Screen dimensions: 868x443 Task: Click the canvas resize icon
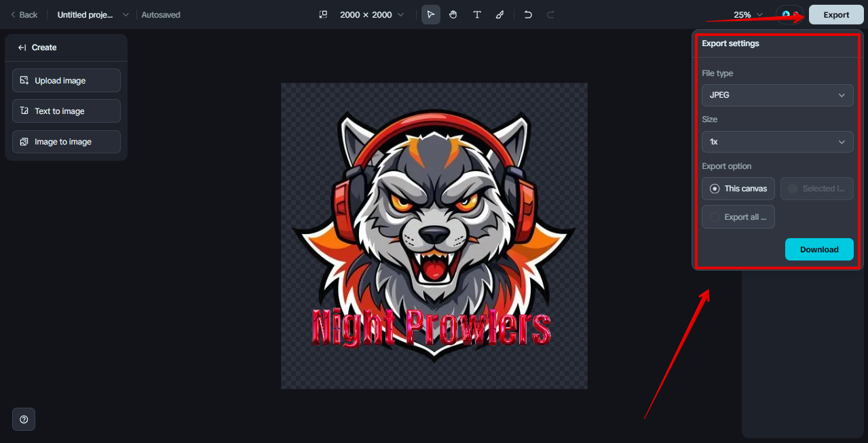[x=323, y=14]
